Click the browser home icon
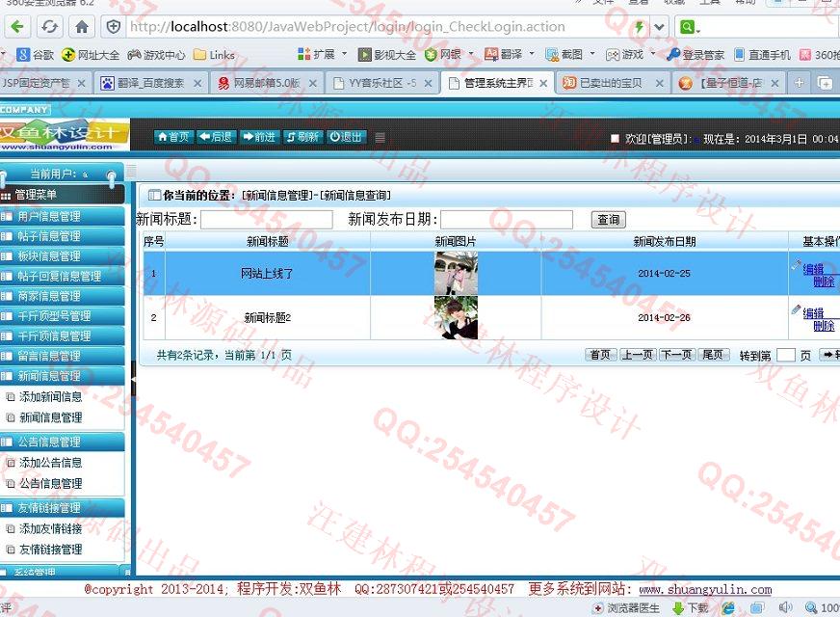The image size is (840, 617). coord(82,26)
